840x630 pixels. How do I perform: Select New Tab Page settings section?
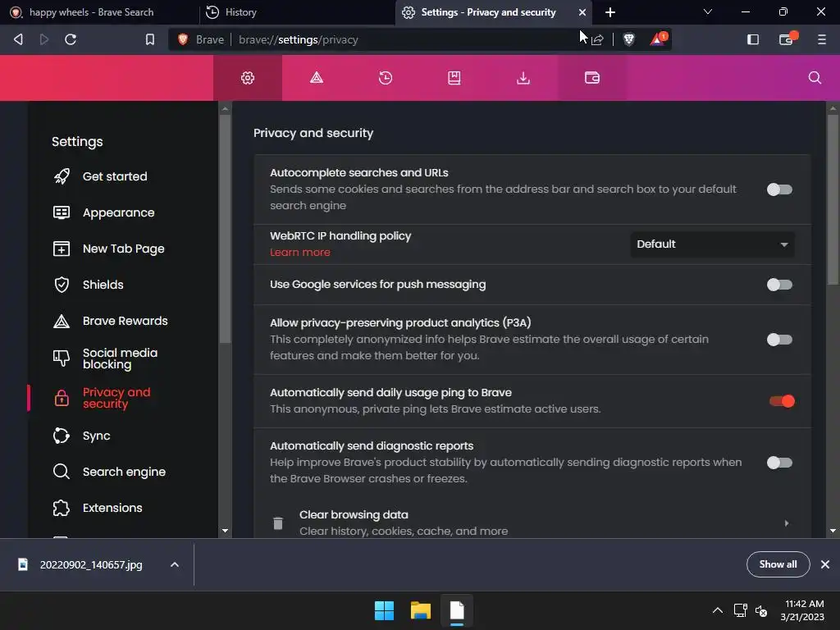pyautogui.click(x=123, y=249)
